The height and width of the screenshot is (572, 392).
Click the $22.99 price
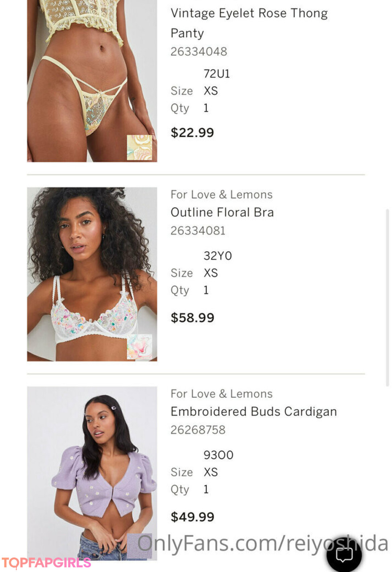click(192, 133)
